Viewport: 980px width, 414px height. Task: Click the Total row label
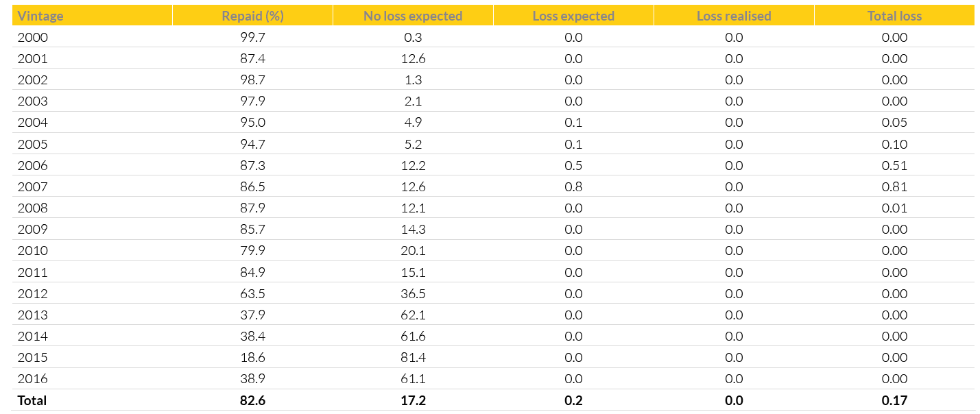pos(32,401)
